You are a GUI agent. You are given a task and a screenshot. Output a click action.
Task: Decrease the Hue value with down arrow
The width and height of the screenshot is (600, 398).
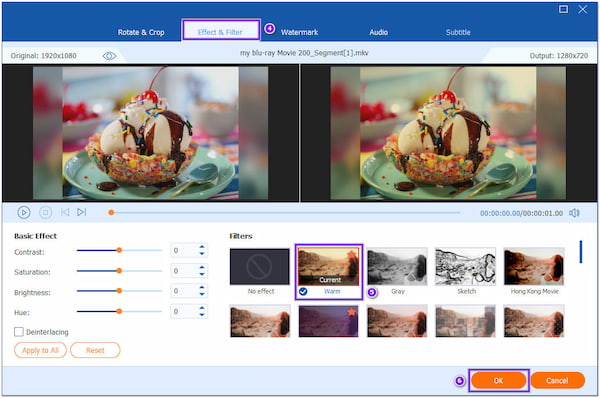click(x=202, y=315)
